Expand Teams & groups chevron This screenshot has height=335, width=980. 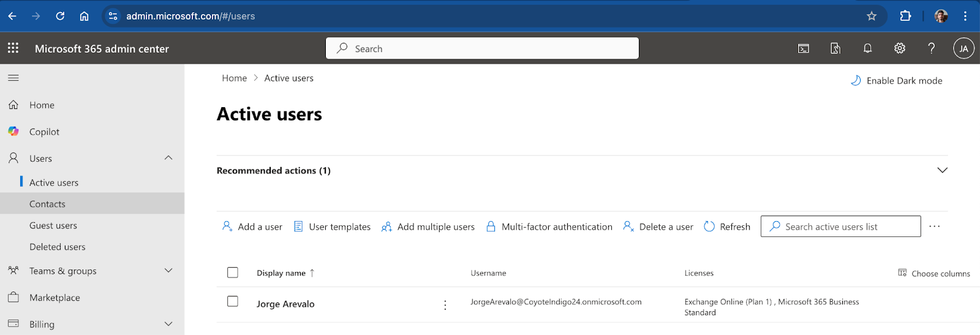168,270
